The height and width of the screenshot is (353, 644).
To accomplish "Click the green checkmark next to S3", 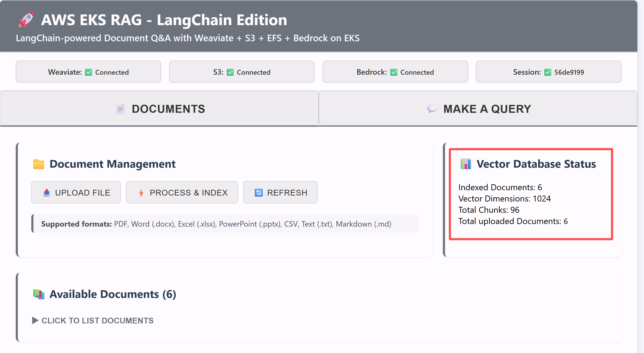I will point(230,72).
